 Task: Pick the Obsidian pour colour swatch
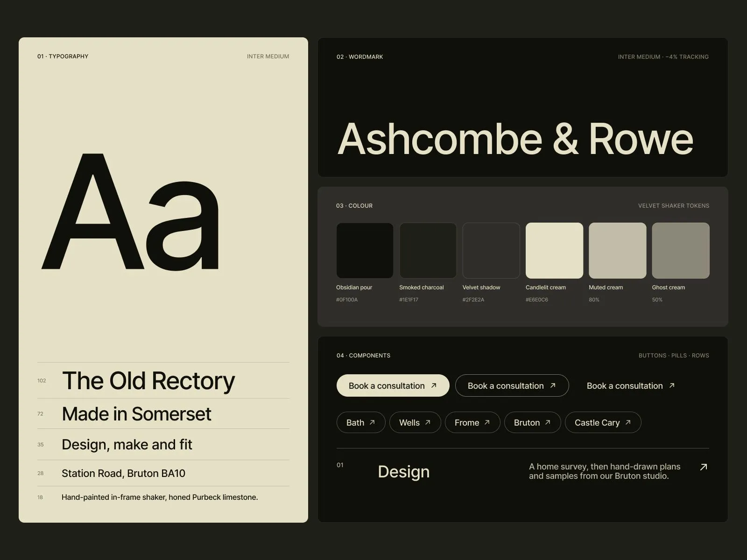[365, 251]
